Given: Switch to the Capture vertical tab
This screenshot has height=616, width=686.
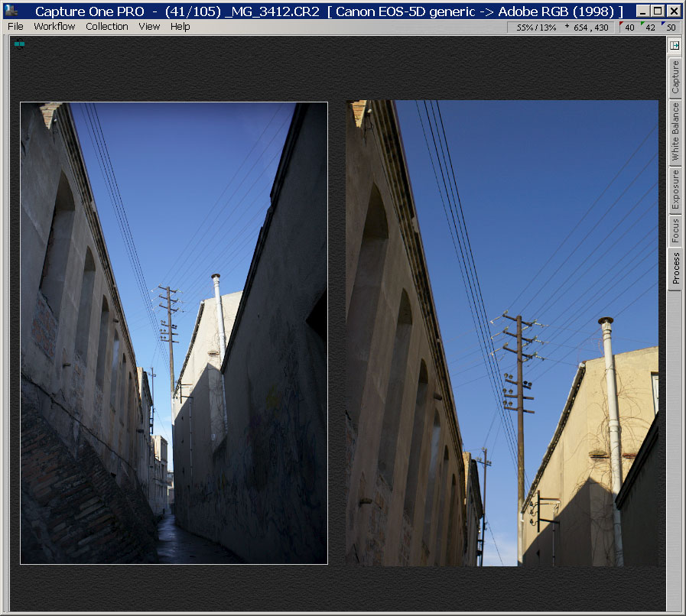Looking at the screenshot, I should pyautogui.click(x=675, y=77).
